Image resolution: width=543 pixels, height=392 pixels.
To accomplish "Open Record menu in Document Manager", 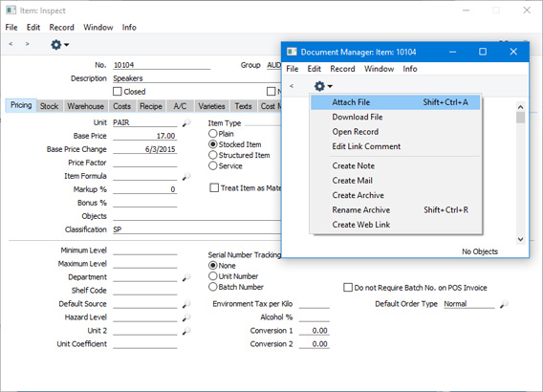I will [x=342, y=69].
